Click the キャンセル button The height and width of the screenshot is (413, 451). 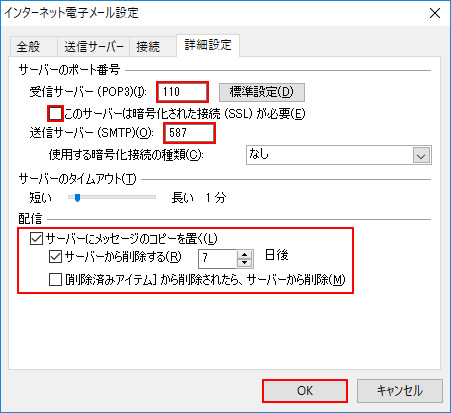coord(400,391)
